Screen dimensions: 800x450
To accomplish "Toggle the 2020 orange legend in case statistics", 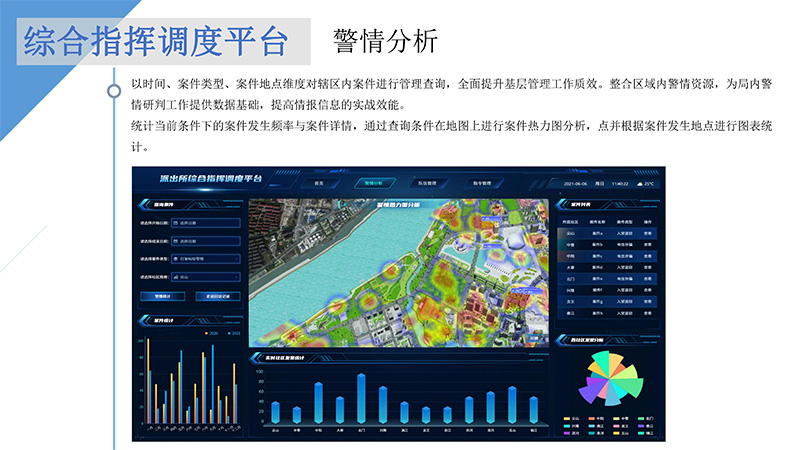I will [x=207, y=332].
